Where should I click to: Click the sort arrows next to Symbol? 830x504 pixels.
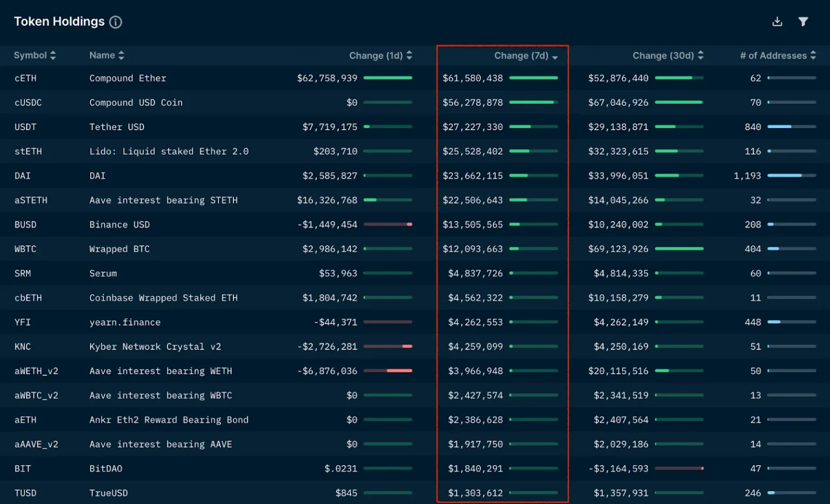(x=52, y=55)
